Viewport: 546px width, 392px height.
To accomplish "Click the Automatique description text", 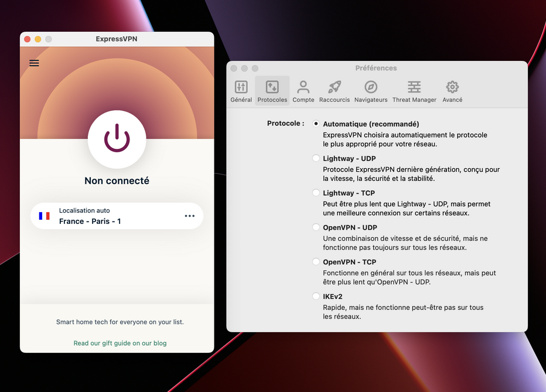I will [405, 139].
